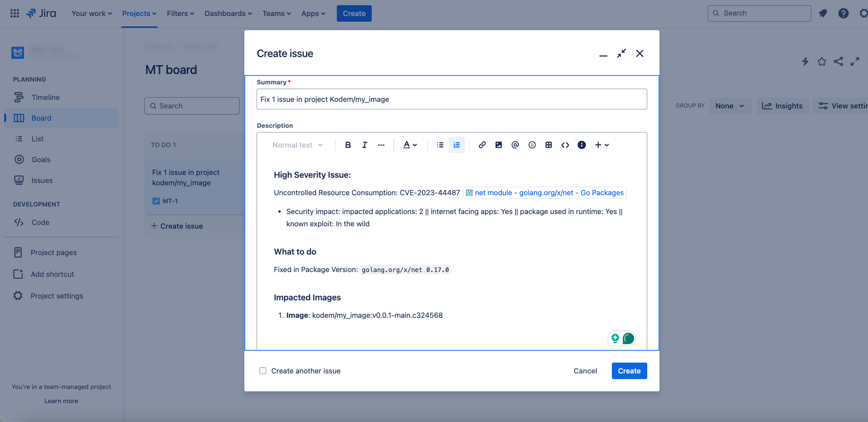Screen dimensions: 868x422
Task: Click the automation lightning bolt icon
Action: (x=805, y=61)
